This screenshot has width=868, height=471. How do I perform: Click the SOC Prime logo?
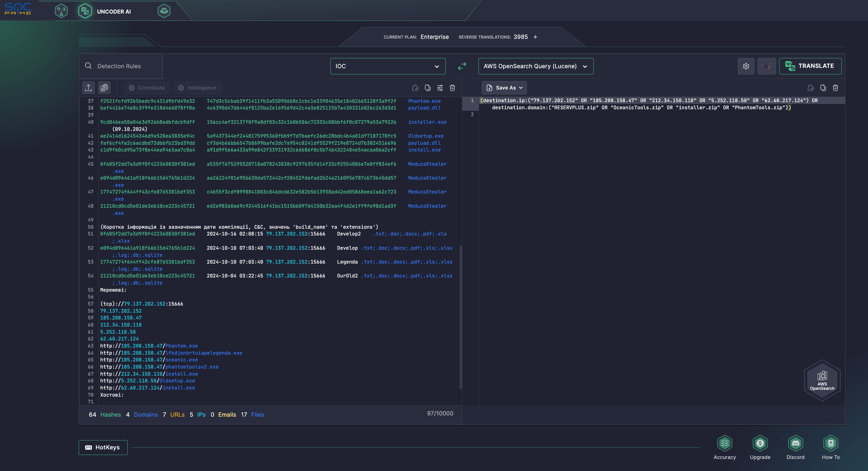(x=18, y=9)
